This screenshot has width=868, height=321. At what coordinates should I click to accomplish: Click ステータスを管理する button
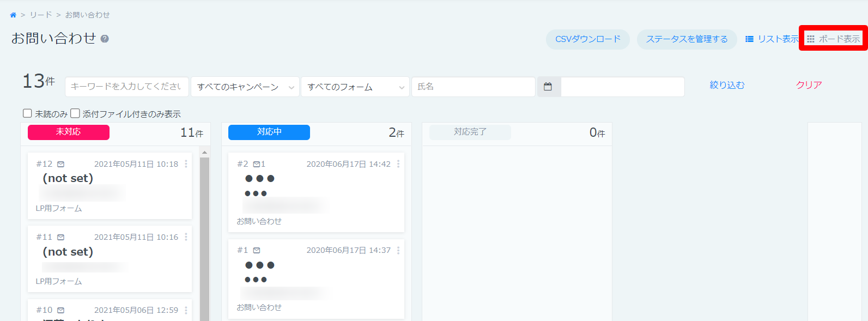(687, 39)
